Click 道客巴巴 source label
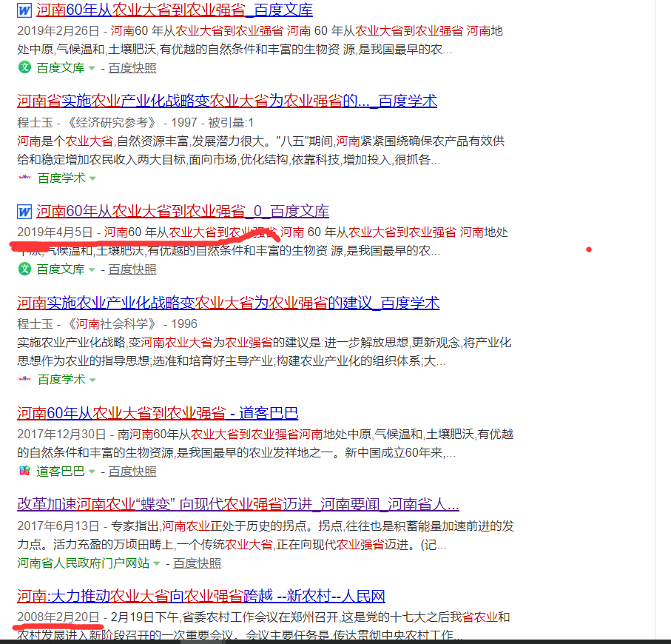 [61, 472]
